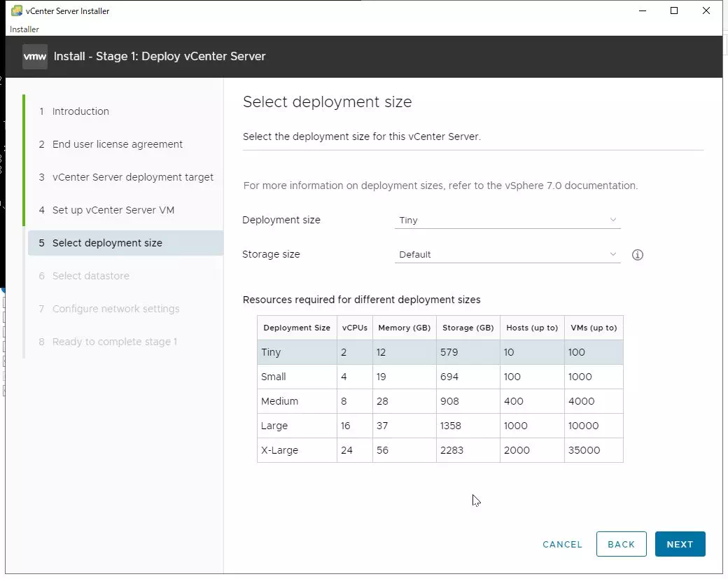Click the Storage (GB) column header
Image resolution: width=728 pixels, height=579 pixels.
coord(468,328)
